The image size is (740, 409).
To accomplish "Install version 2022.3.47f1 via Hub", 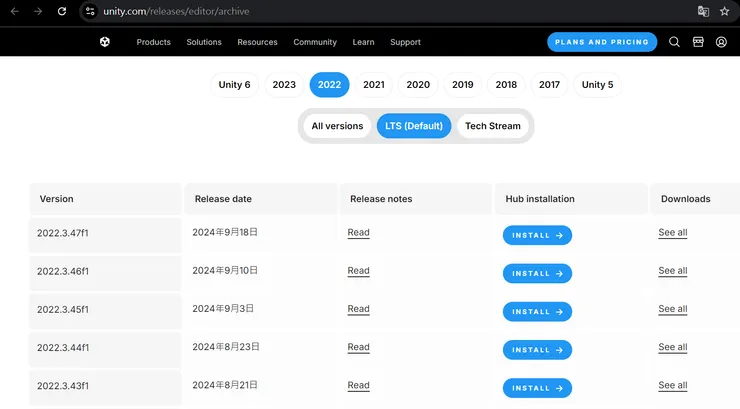I will click(x=537, y=235).
